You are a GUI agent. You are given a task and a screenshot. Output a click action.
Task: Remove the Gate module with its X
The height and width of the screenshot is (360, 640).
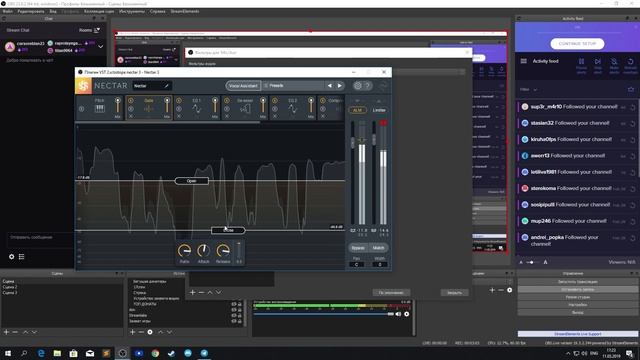click(x=131, y=116)
